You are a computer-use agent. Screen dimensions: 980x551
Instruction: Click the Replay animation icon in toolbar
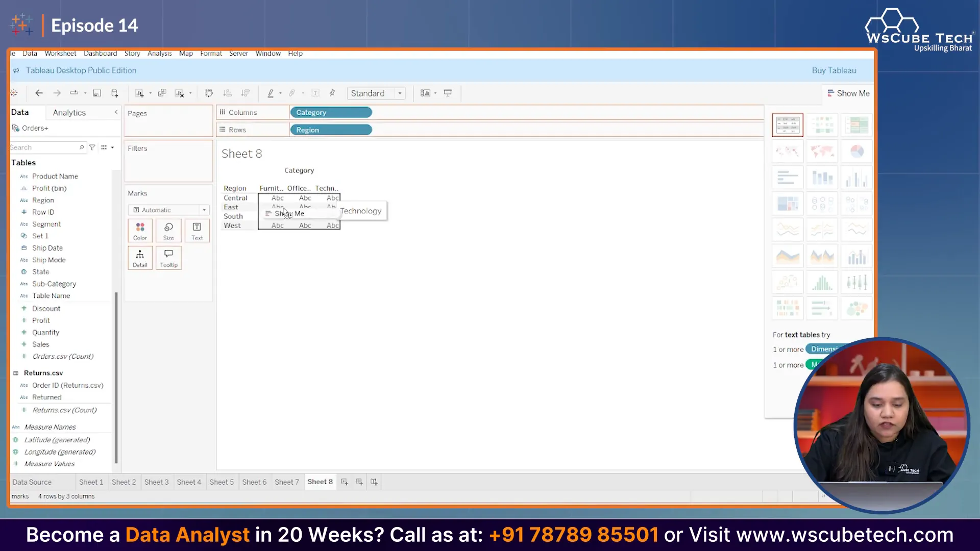pyautogui.click(x=74, y=93)
